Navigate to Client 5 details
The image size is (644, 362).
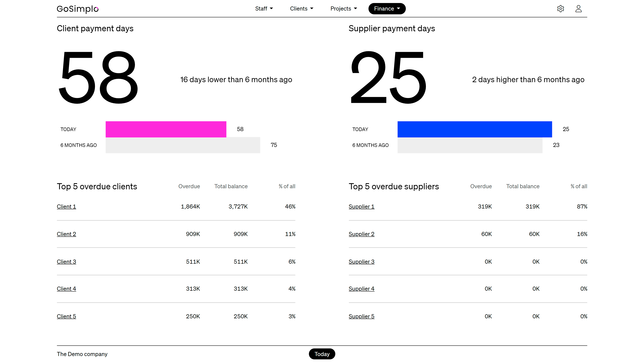click(66, 316)
